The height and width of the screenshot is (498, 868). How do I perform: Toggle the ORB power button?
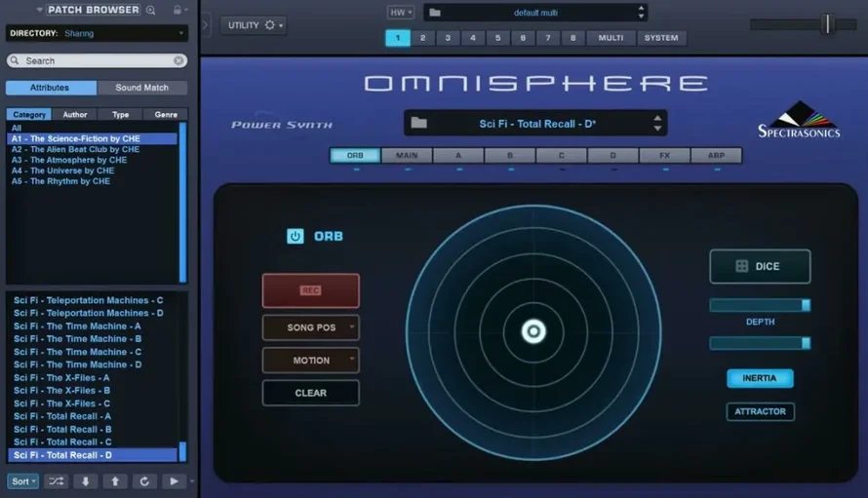296,236
